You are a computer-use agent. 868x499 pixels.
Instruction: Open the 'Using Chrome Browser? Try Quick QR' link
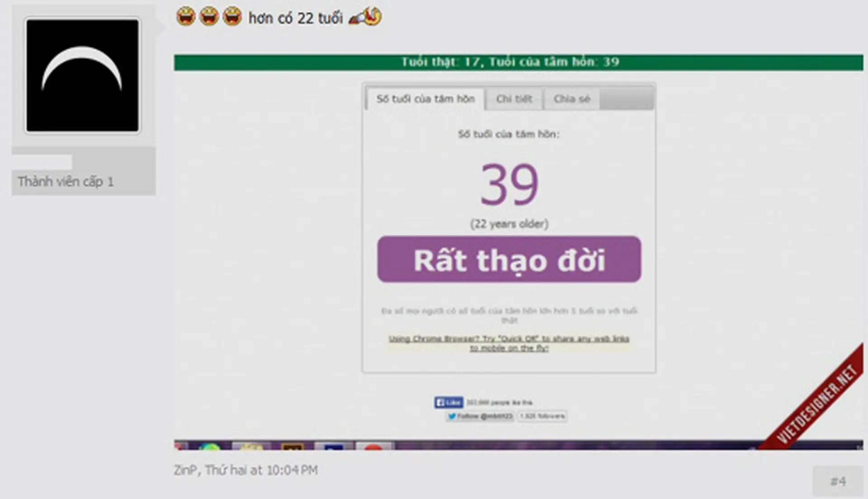[x=509, y=343]
